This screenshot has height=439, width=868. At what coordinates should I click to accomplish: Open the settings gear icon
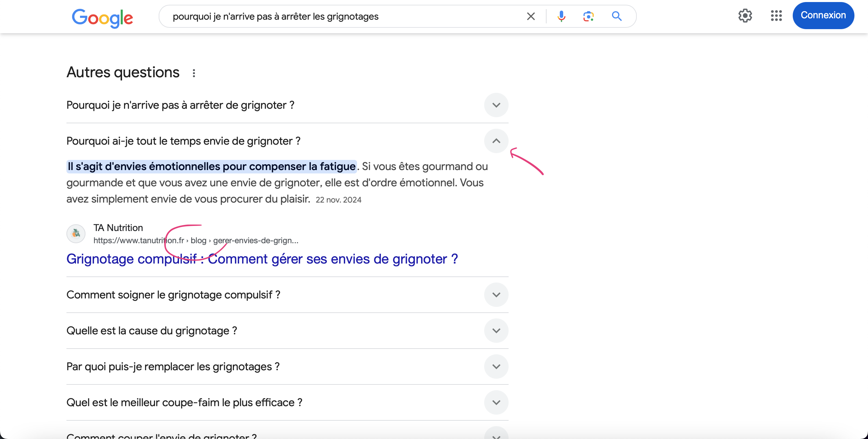pos(745,16)
